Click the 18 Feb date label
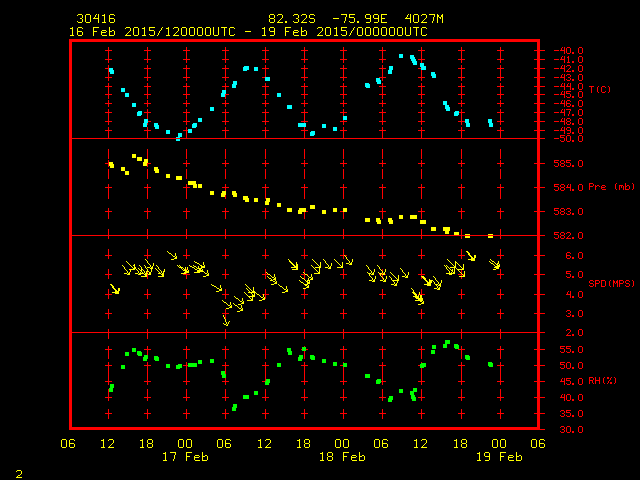This screenshot has height=480, width=640. [x=342, y=457]
